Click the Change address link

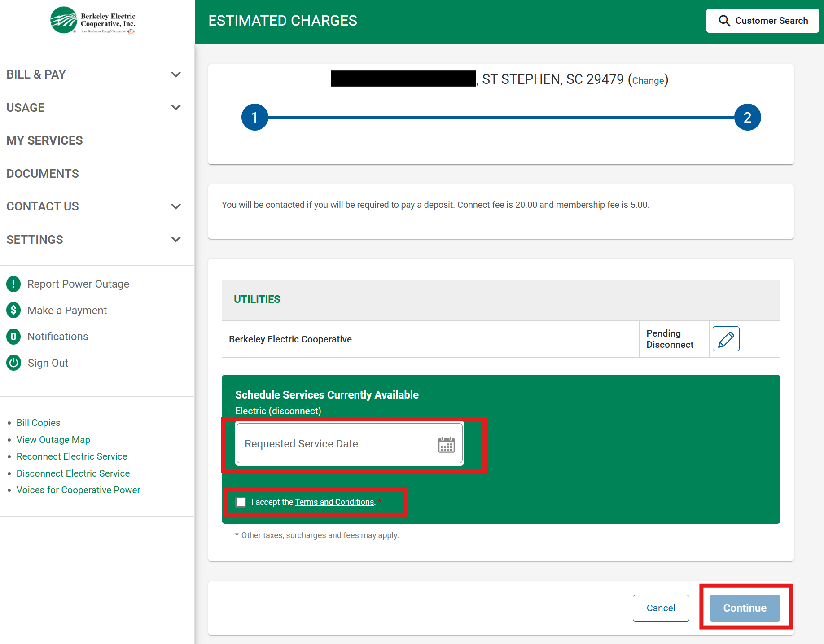click(x=648, y=81)
